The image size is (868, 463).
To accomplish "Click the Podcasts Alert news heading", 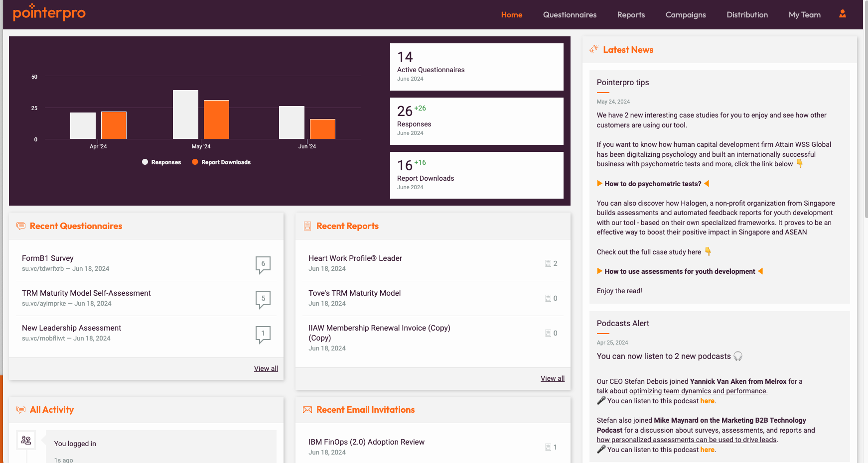I will (x=623, y=323).
